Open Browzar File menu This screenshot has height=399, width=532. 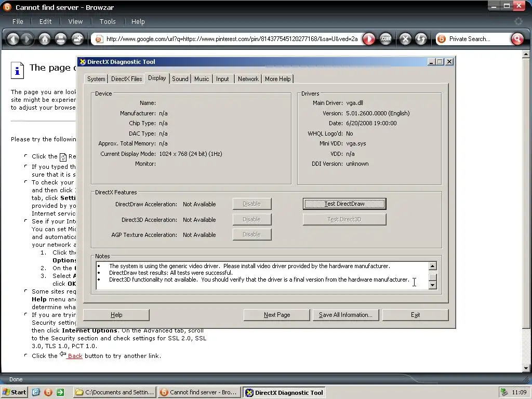(18, 21)
